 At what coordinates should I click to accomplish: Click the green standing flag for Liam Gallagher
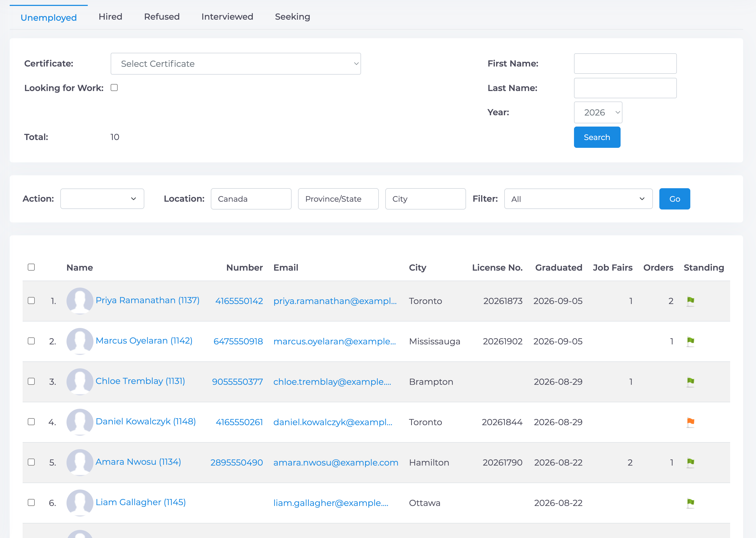pos(690,503)
